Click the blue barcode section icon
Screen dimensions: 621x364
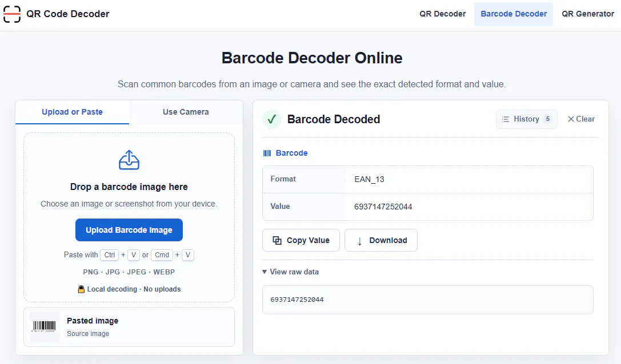[267, 153]
